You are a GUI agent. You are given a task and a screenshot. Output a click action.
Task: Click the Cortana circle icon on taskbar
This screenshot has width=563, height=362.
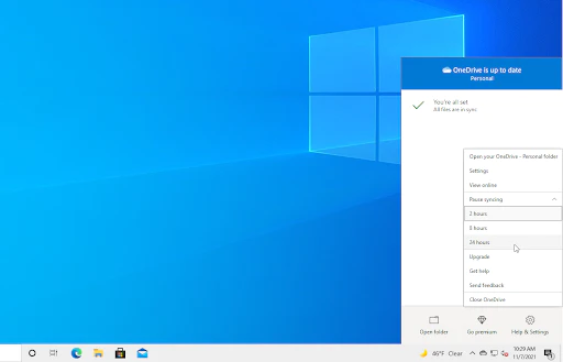32,353
